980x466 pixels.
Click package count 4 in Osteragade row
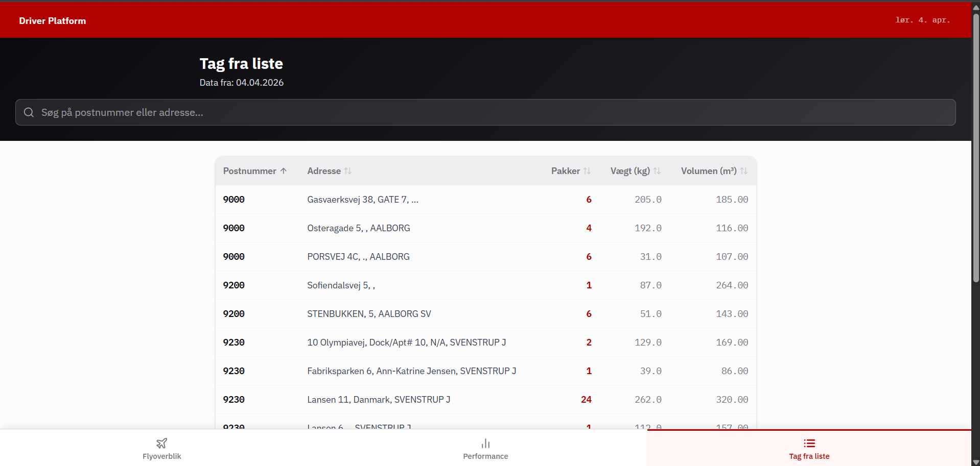589,228
